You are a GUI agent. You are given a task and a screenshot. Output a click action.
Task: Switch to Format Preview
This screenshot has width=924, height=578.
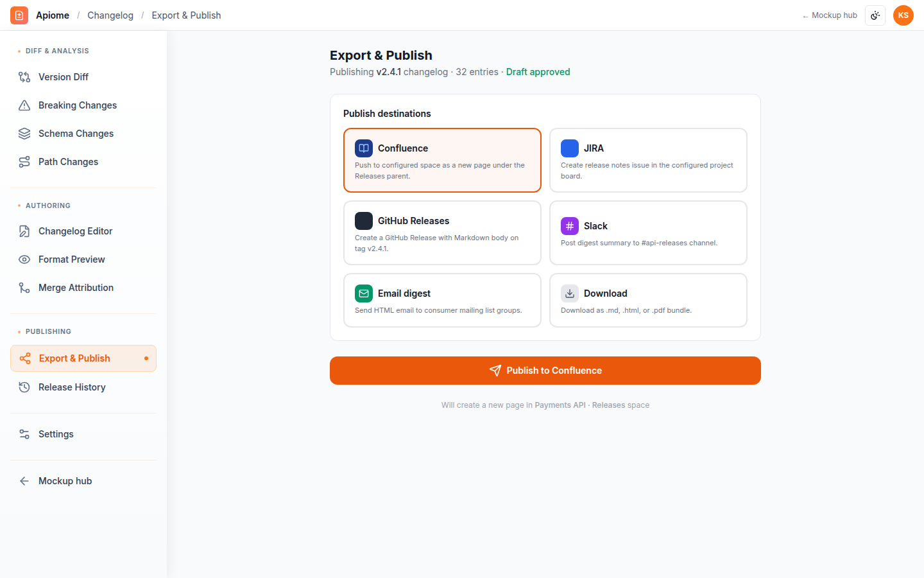coord(83,259)
